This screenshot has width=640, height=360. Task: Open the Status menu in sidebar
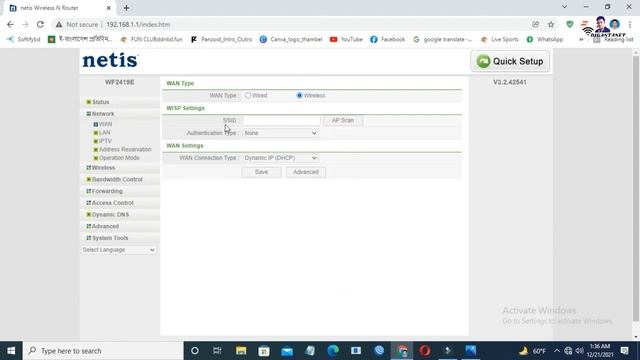(x=100, y=102)
